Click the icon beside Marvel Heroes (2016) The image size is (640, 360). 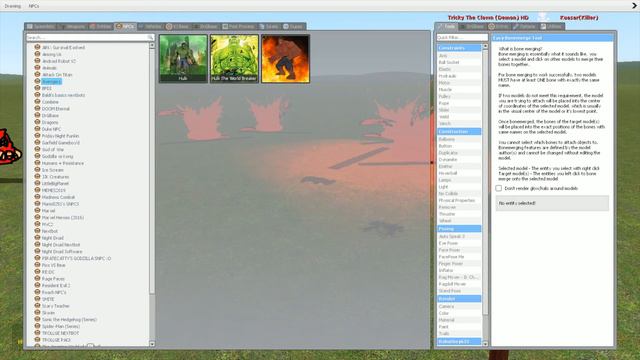click(38, 217)
